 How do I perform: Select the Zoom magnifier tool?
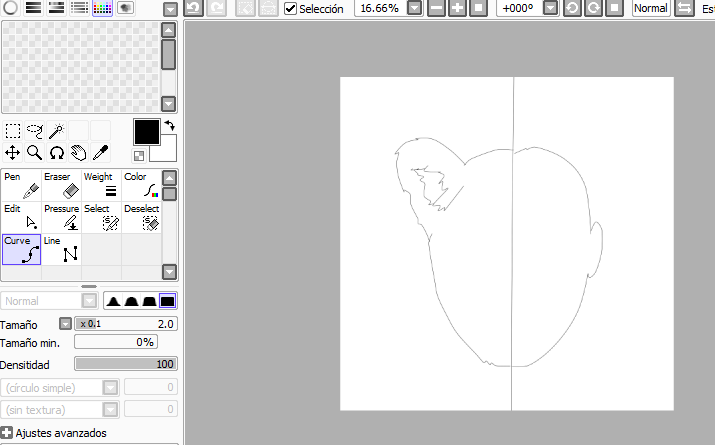coord(35,152)
